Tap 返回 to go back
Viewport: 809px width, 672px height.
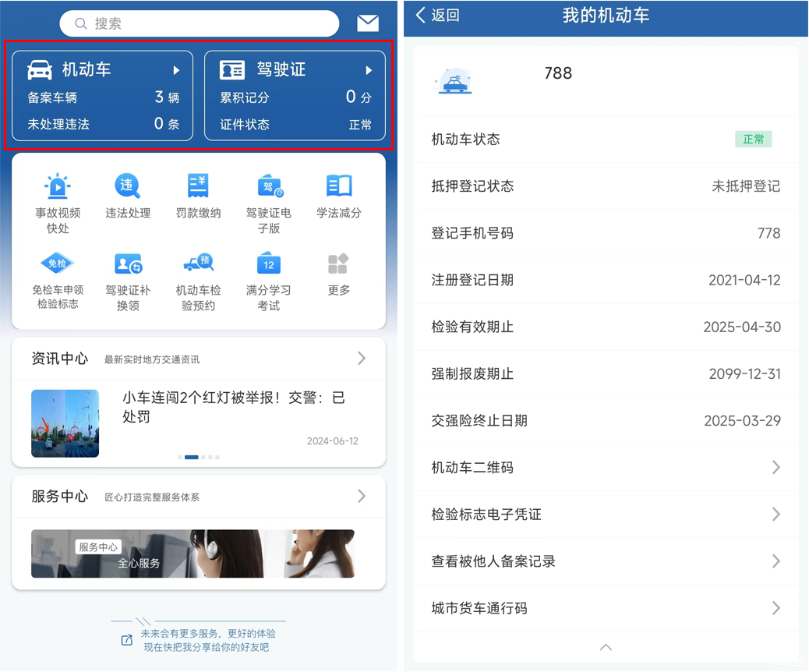tap(437, 16)
